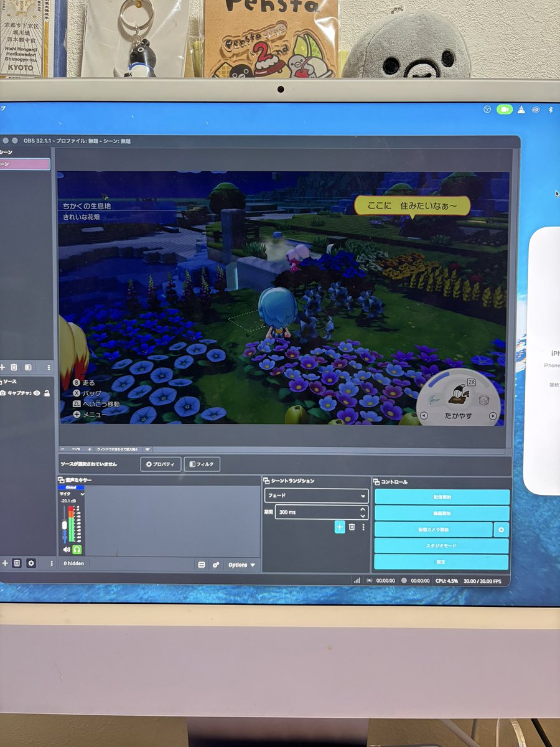Click the Bluetooth icon in menu bar
The height and width of the screenshot is (747, 560).
click(551, 110)
